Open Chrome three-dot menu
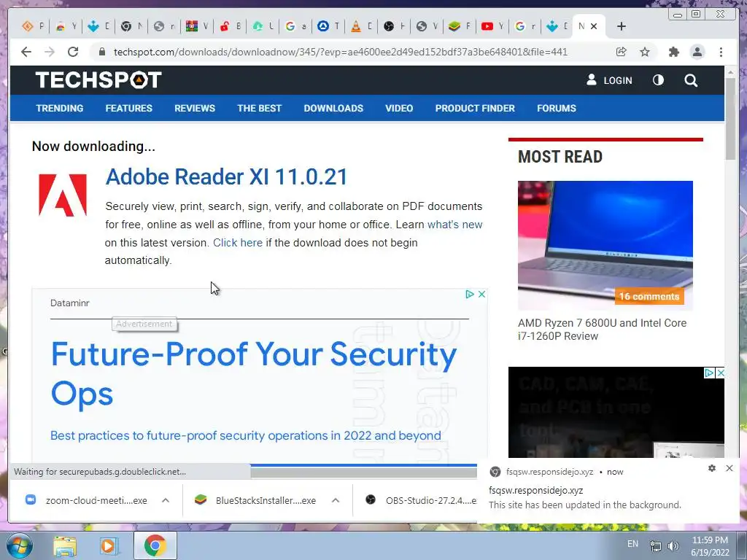 pyautogui.click(x=721, y=52)
